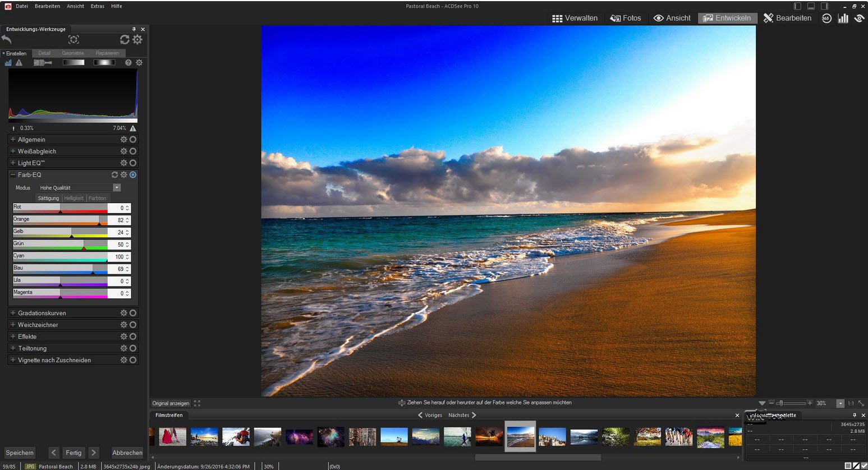Click the Speichern button

click(20, 453)
